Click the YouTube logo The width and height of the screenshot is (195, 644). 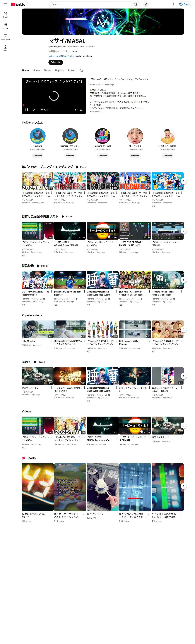click(x=18, y=4)
